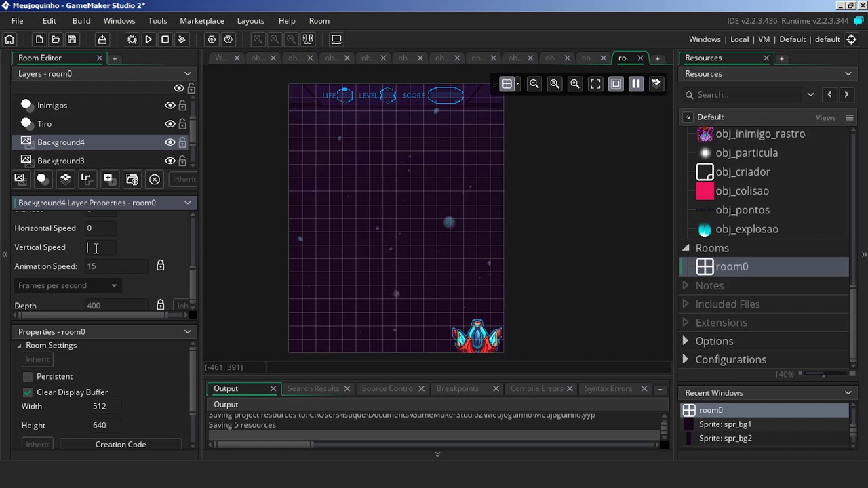Run the game with the Play icon
The width and height of the screenshot is (868, 488).
click(149, 39)
